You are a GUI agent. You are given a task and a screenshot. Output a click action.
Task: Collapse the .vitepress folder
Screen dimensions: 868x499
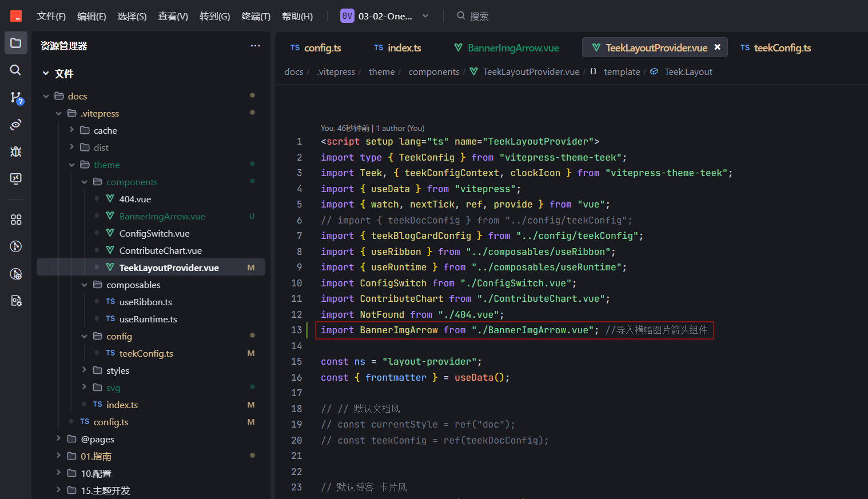click(x=58, y=113)
